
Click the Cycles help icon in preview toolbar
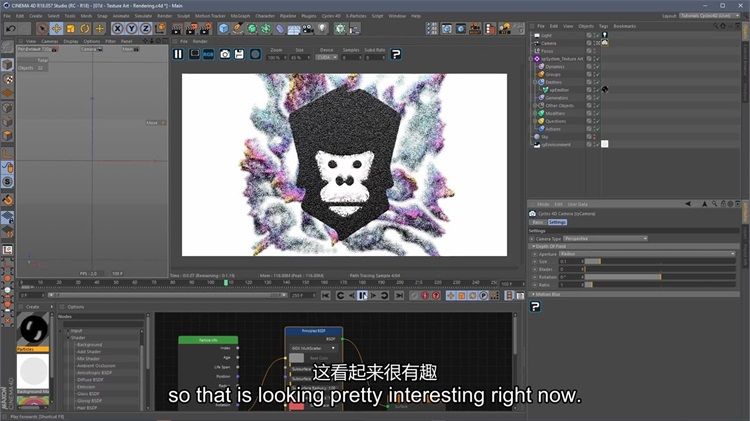(x=396, y=54)
